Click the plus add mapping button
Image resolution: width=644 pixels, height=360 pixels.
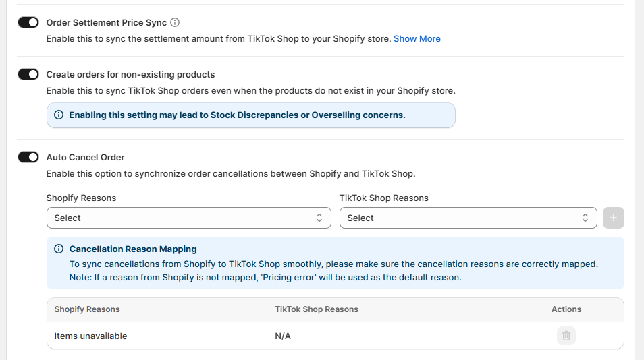[x=613, y=218]
